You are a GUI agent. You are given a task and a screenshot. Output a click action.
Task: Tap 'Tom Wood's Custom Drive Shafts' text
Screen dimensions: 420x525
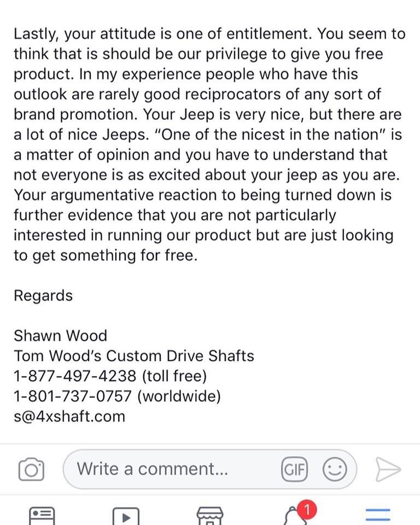coord(134,355)
